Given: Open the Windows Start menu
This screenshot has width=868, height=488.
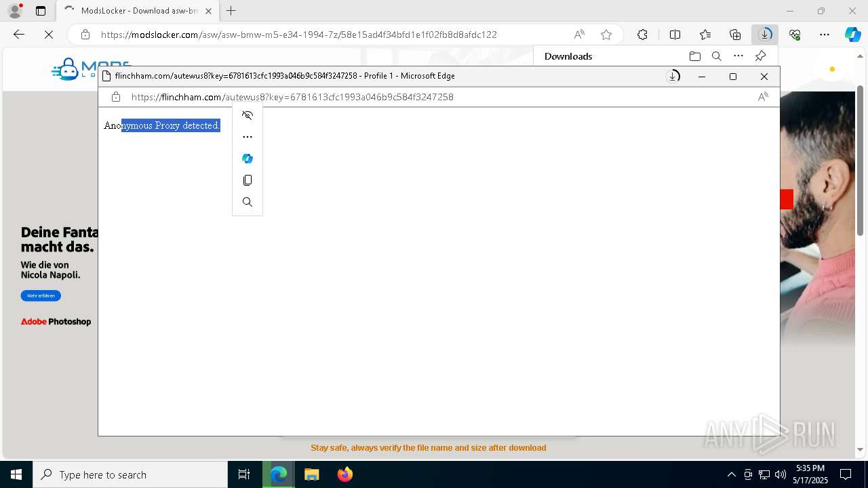Looking at the screenshot, I should point(16,474).
